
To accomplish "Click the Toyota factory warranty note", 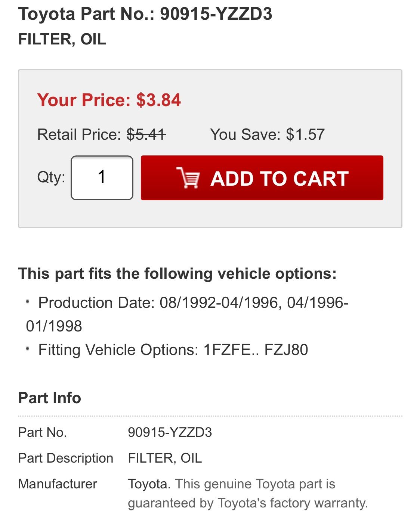I will tap(248, 494).
